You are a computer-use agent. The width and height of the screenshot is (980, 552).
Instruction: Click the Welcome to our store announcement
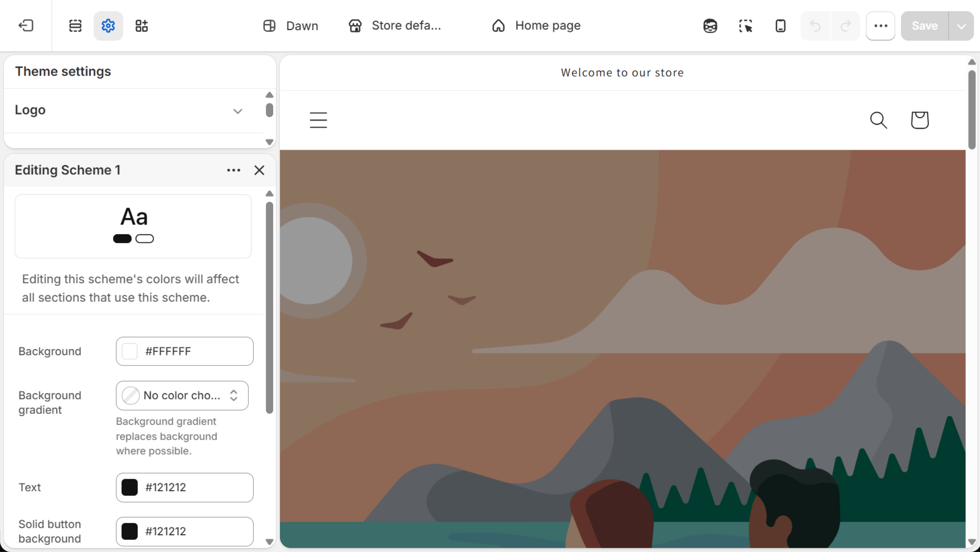622,73
